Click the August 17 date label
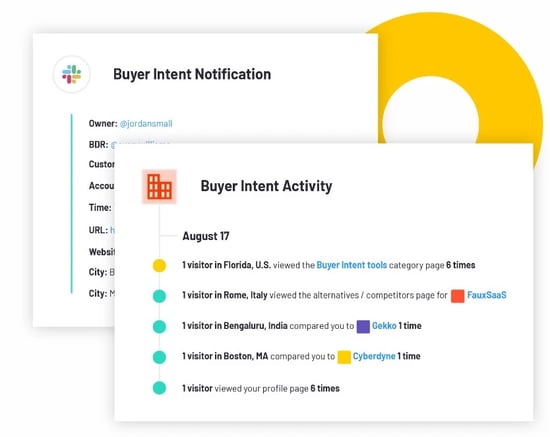550x437 pixels. tap(206, 236)
